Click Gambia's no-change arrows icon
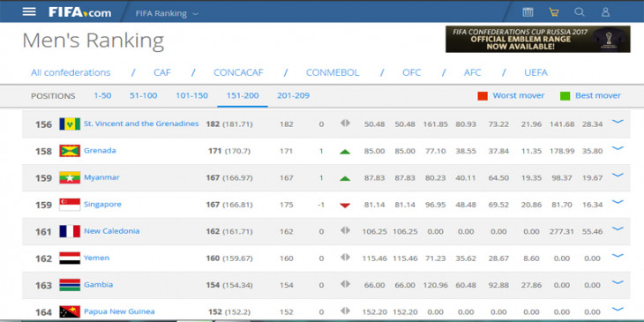This screenshot has width=644, height=322. pyautogui.click(x=345, y=284)
